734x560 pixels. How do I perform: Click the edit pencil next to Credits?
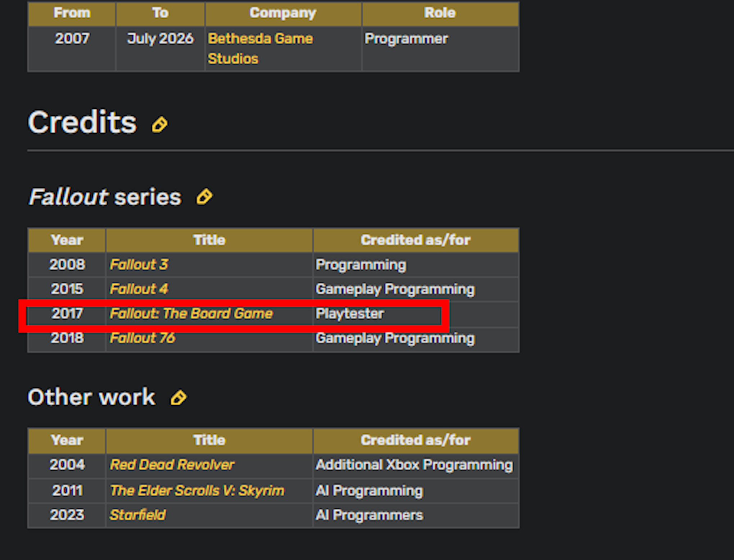pyautogui.click(x=159, y=125)
